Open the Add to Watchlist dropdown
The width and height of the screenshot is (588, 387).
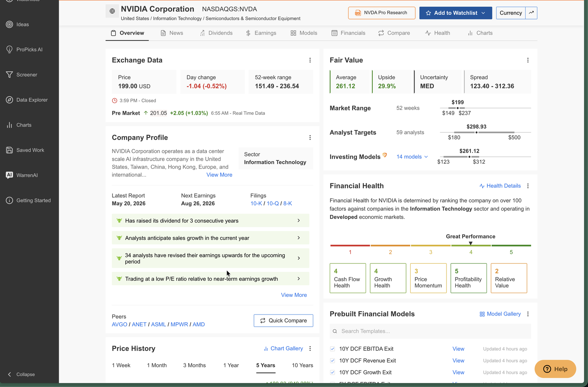click(455, 13)
